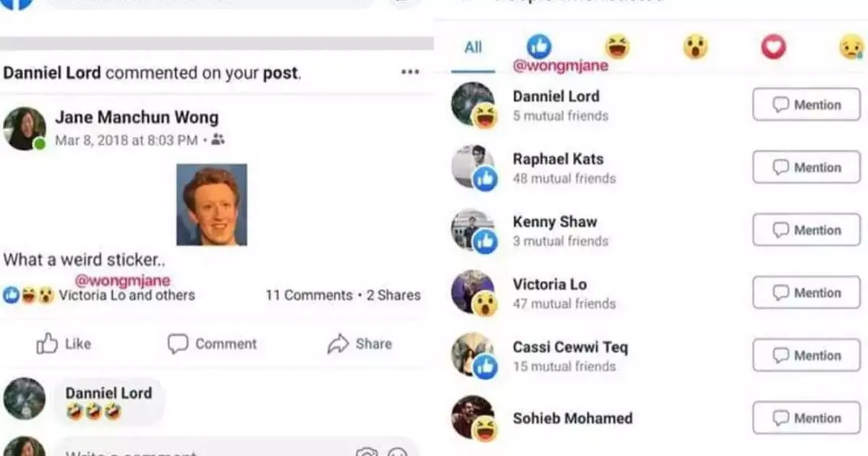Select the Wow reaction filter
The width and height of the screenshot is (868, 456).
tap(695, 48)
